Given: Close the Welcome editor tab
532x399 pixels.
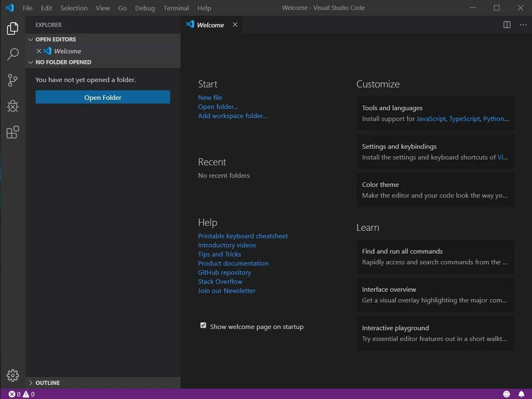Looking at the screenshot, I should pos(235,25).
